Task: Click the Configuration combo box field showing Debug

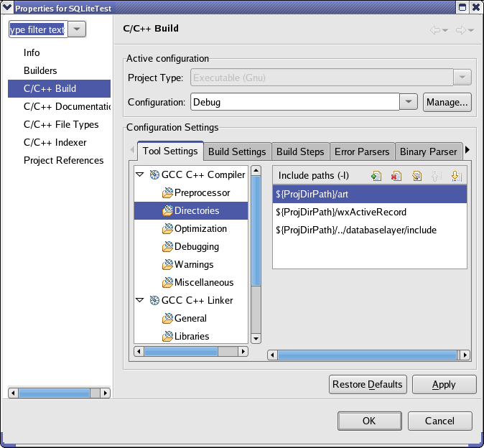Action: (295, 102)
